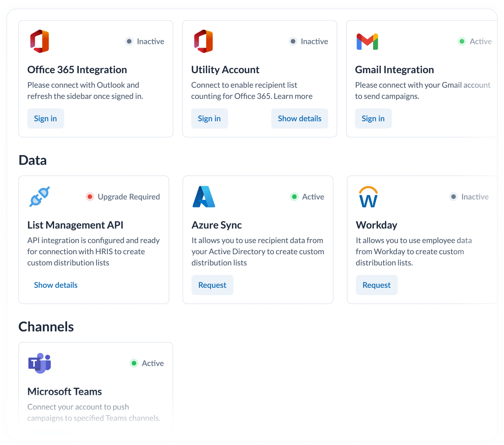The height and width of the screenshot is (445, 504).
Task: Click the 'Data' section heading
Action: pyautogui.click(x=33, y=160)
